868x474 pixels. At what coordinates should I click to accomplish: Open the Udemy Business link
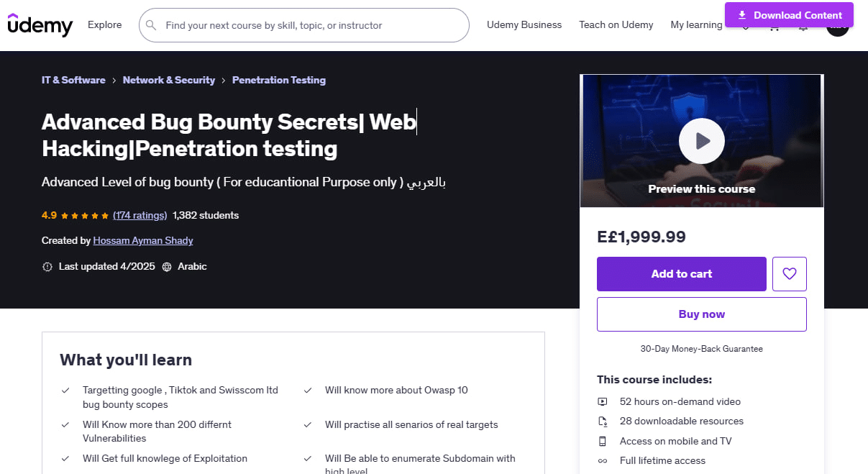tap(524, 24)
